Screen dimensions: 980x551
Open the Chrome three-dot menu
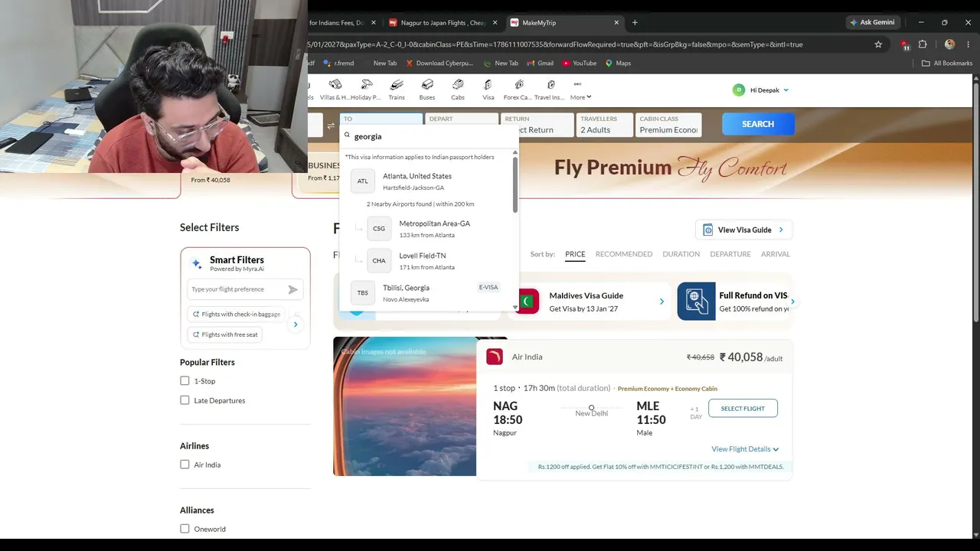tap(969, 44)
